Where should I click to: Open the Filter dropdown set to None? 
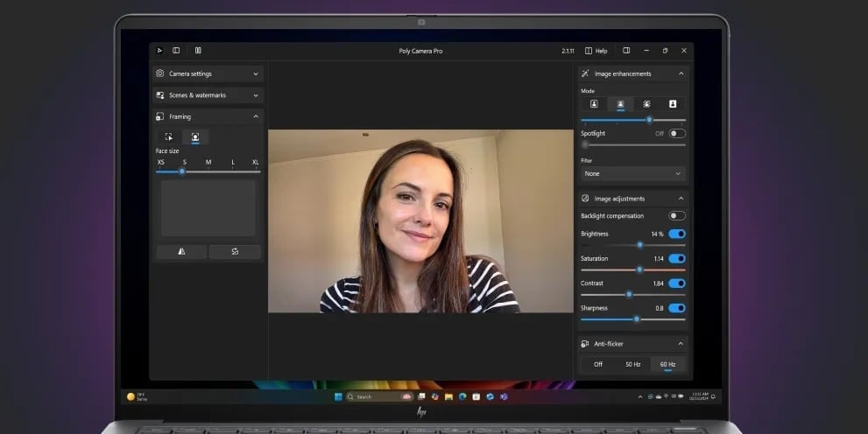pyautogui.click(x=632, y=174)
